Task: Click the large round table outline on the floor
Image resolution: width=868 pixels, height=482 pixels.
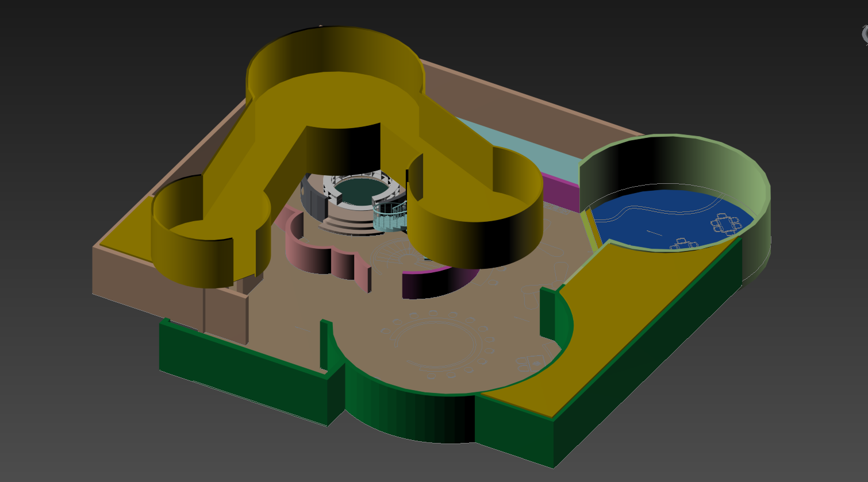Action: click(437, 345)
